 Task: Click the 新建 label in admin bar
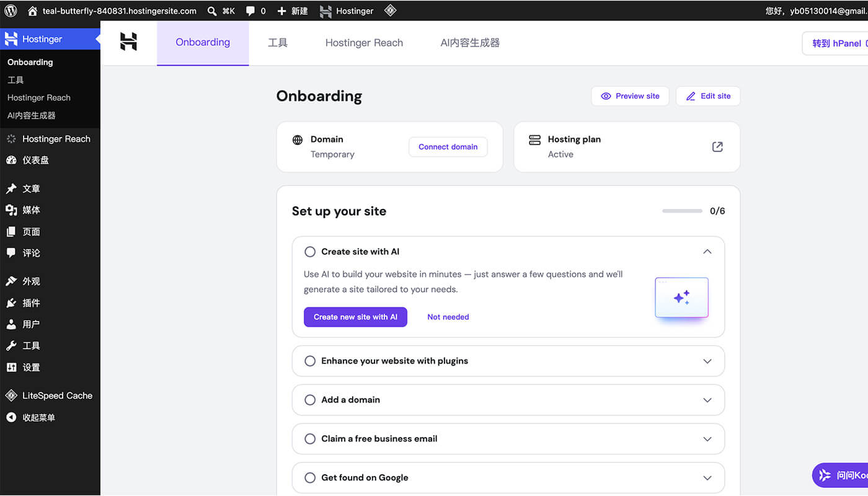click(x=299, y=11)
